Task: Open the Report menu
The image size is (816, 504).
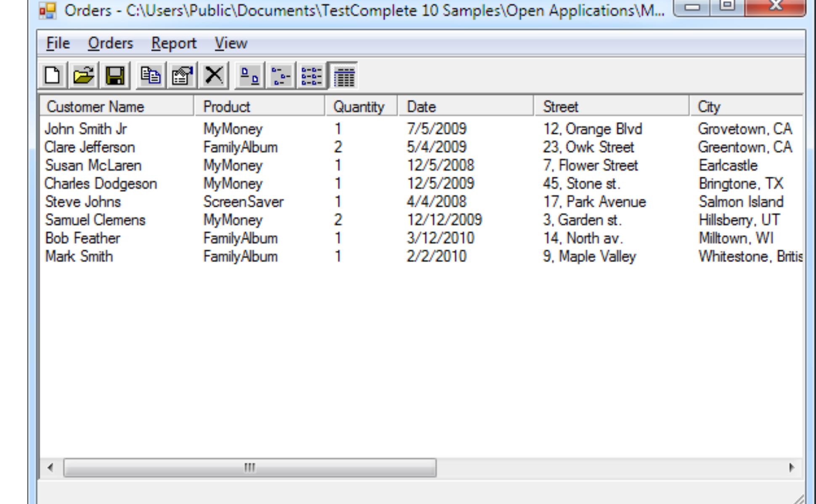Action: [174, 43]
